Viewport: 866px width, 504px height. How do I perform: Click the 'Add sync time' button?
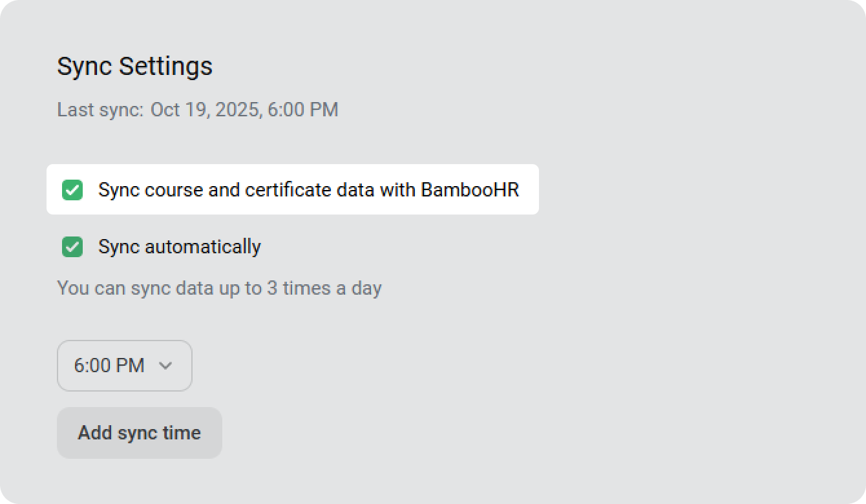[140, 433]
